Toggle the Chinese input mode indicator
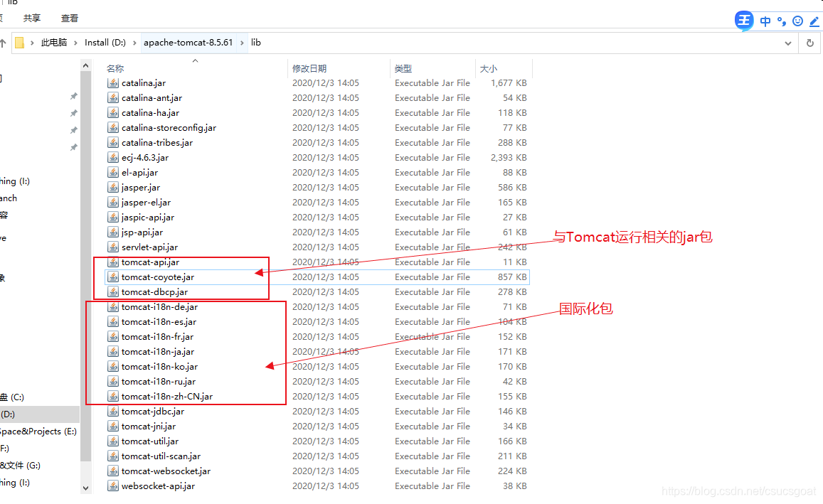This screenshot has width=823, height=504. coord(765,21)
